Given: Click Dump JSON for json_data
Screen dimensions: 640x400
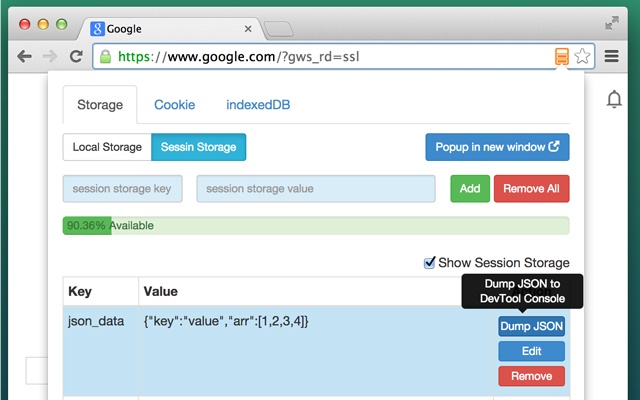Looking at the screenshot, I should pyautogui.click(x=531, y=326).
